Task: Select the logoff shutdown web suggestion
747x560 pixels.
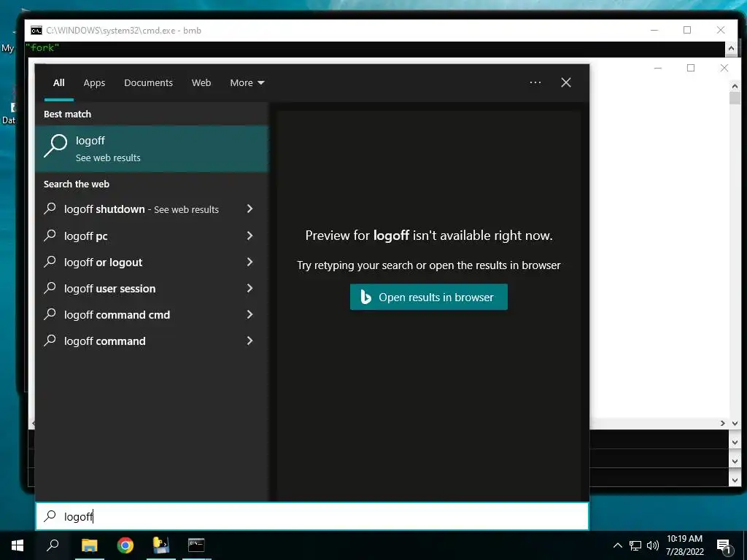Action: coord(141,209)
